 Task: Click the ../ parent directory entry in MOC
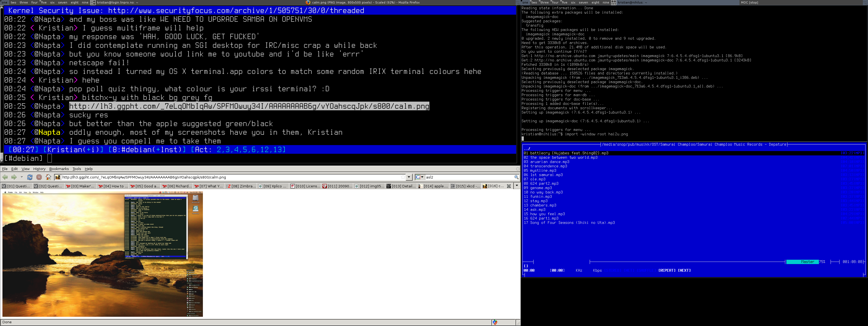click(x=527, y=149)
